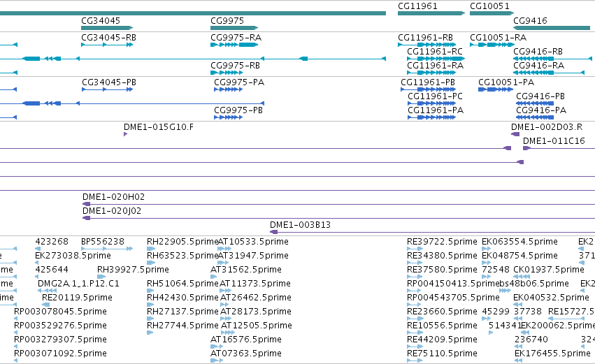The image size is (595, 364).
Task: Click EST RH22905.5prime
Action: coord(182,242)
